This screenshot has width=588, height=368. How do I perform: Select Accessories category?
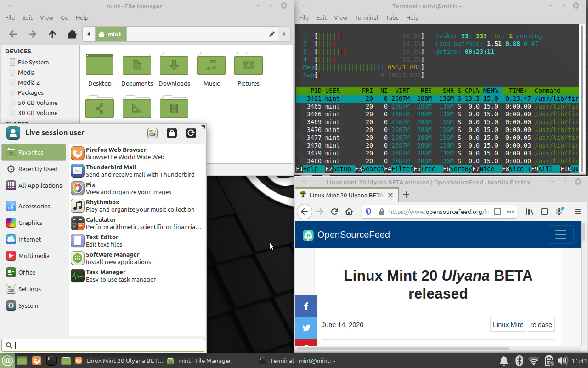(34, 206)
